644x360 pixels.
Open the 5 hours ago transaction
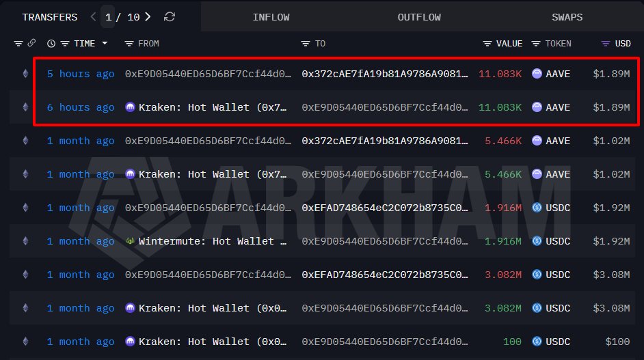pos(81,74)
